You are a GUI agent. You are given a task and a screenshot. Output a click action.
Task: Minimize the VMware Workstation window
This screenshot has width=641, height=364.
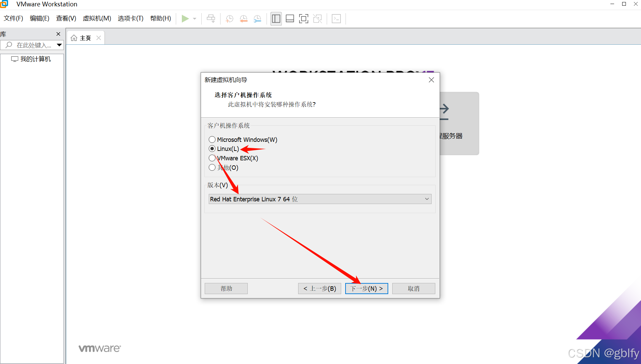(612, 4)
